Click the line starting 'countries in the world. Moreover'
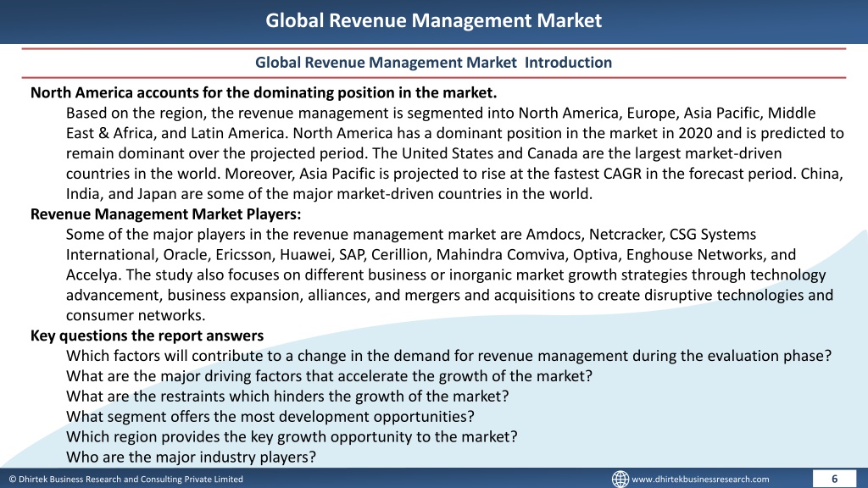This screenshot has height=488, width=868. click(x=454, y=174)
